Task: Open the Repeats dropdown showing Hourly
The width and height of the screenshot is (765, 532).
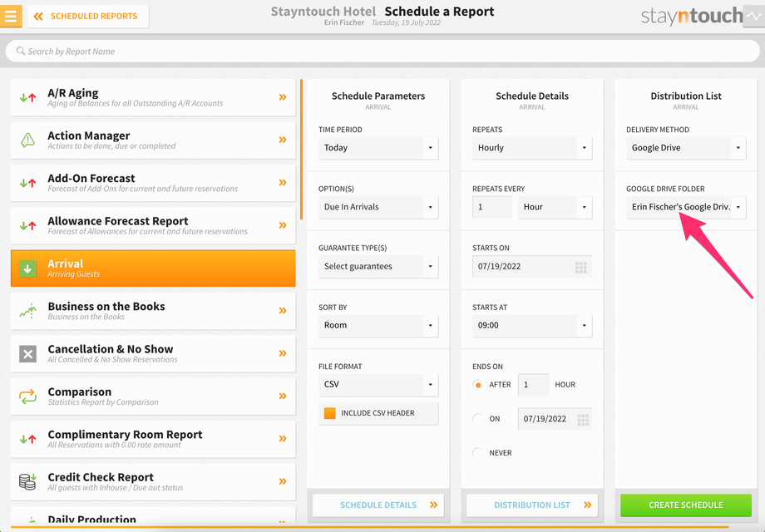Action: coord(532,148)
